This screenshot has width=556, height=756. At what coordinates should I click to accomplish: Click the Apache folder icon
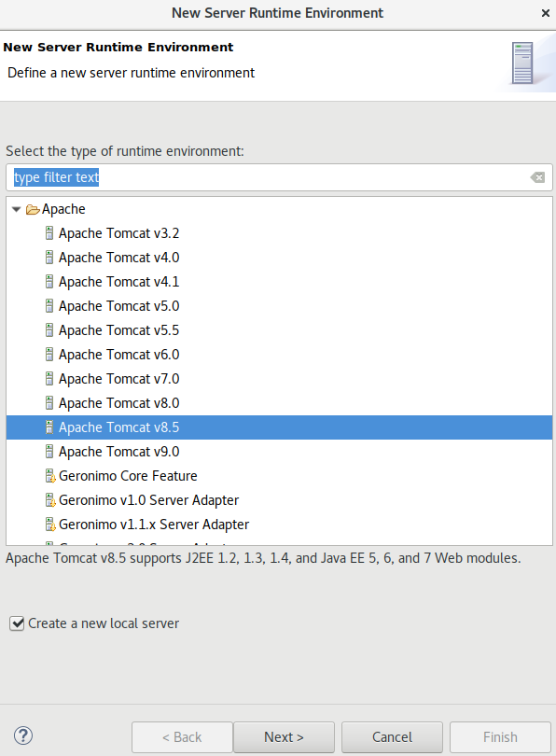pyautogui.click(x=33, y=209)
